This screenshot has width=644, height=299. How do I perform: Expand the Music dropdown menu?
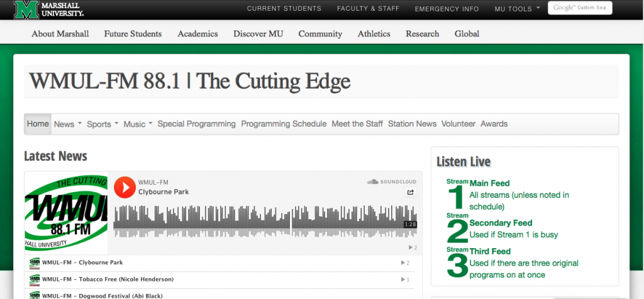138,124
